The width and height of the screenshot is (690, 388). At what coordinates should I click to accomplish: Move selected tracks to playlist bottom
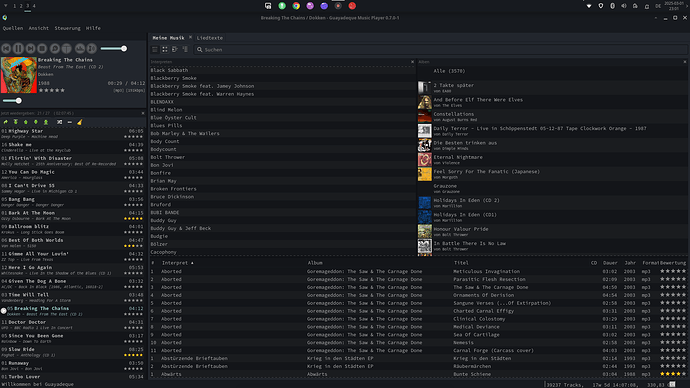click(x=46, y=122)
